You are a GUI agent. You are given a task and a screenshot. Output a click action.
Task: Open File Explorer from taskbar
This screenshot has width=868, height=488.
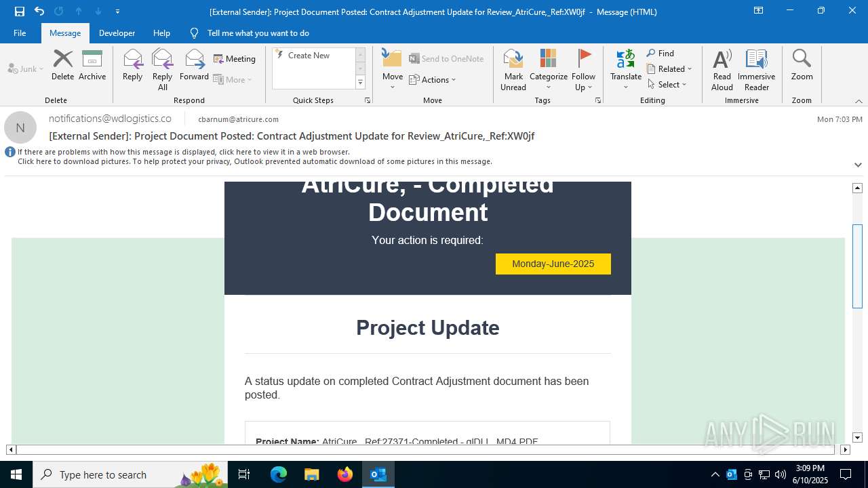312,474
